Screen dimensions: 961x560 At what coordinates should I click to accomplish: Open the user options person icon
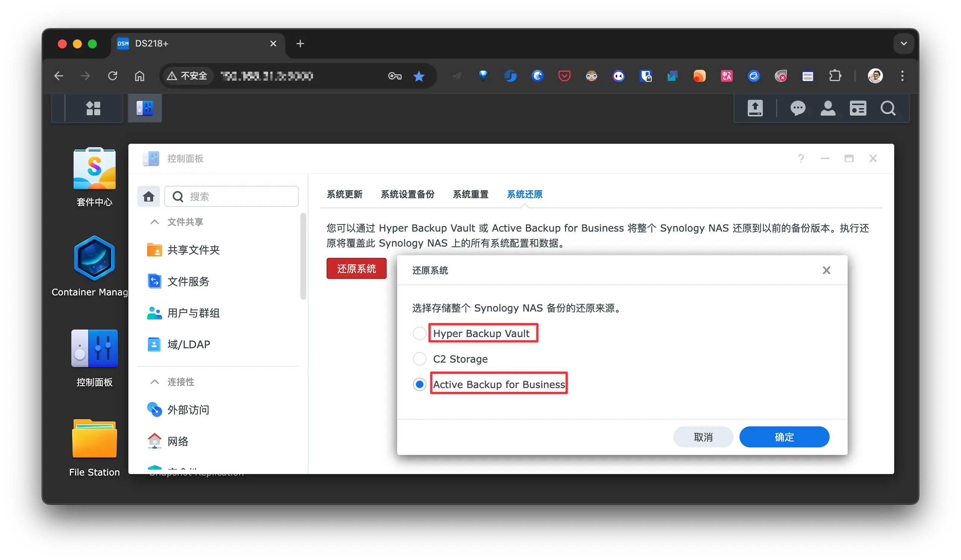(x=828, y=108)
